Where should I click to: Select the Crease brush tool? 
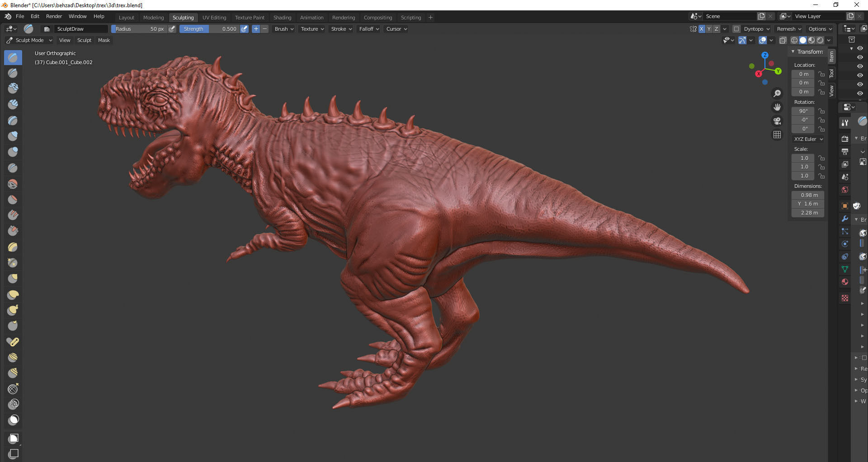pyautogui.click(x=13, y=168)
